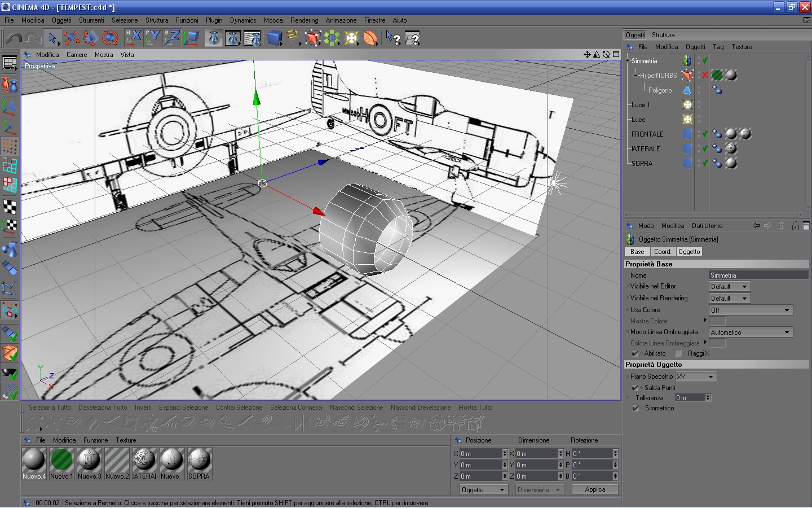Open the Visibile nel Rendering dropdown

click(x=730, y=299)
